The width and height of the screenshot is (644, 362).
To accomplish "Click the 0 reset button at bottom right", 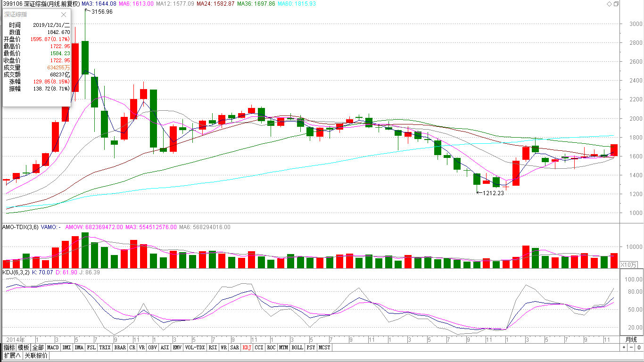I will point(638,347).
